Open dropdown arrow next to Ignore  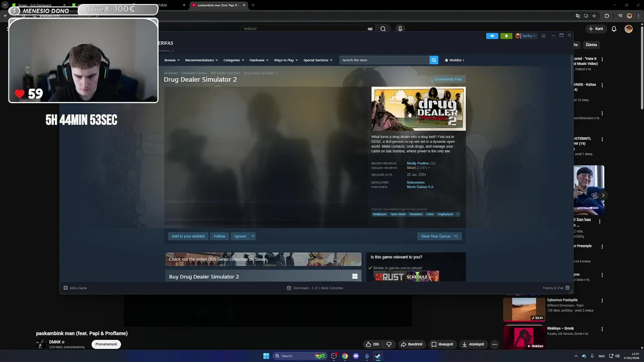coord(253,236)
